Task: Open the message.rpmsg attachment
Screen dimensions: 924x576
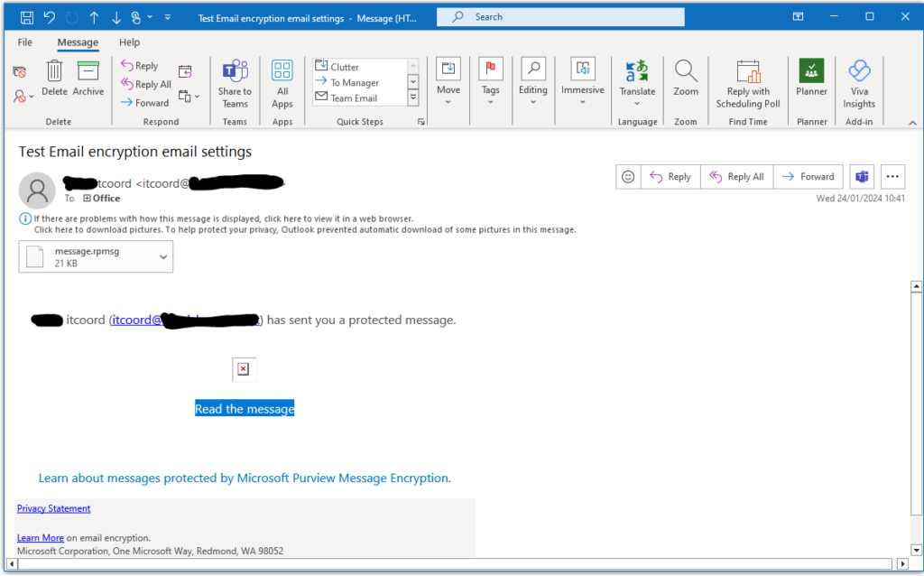Action: pos(96,257)
